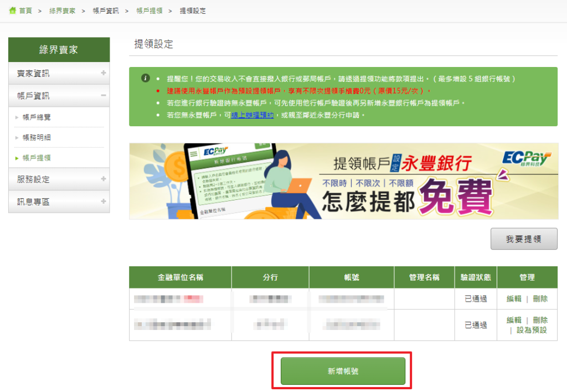Click 編輯 in the row lacking 設為預設

click(x=514, y=298)
